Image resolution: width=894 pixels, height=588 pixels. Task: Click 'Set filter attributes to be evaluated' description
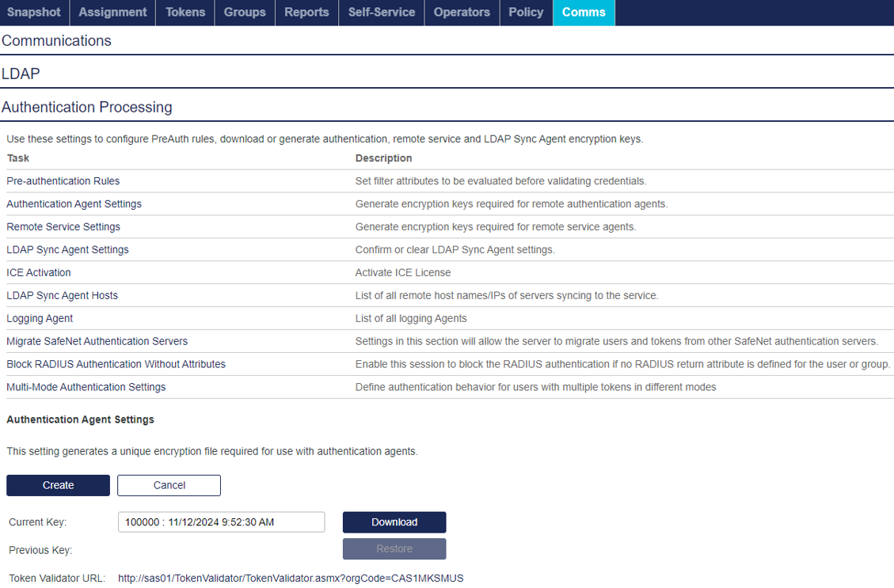click(500, 181)
